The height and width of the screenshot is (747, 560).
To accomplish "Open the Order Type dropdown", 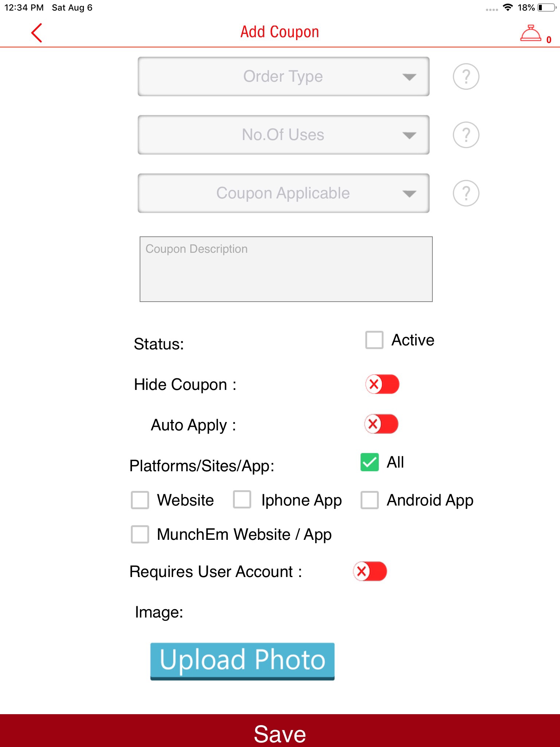I will pyautogui.click(x=283, y=77).
